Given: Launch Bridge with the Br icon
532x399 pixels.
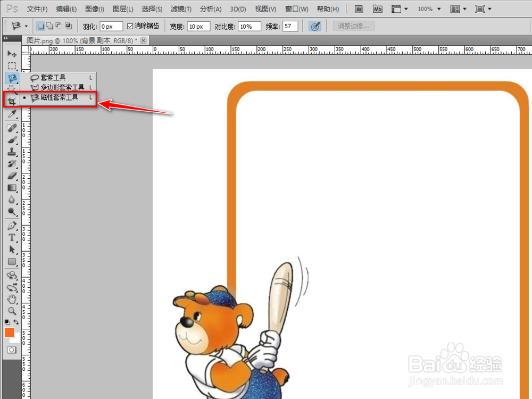Looking at the screenshot, I should coord(359,9).
